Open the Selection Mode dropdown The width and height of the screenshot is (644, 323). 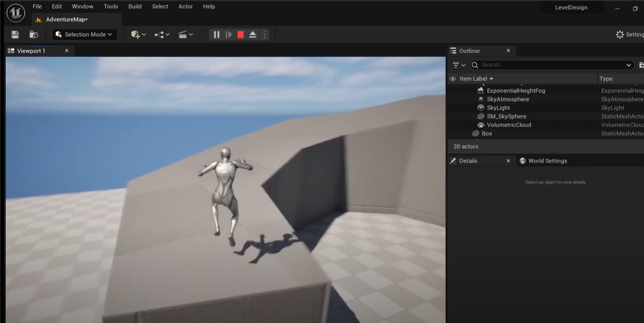(84, 35)
